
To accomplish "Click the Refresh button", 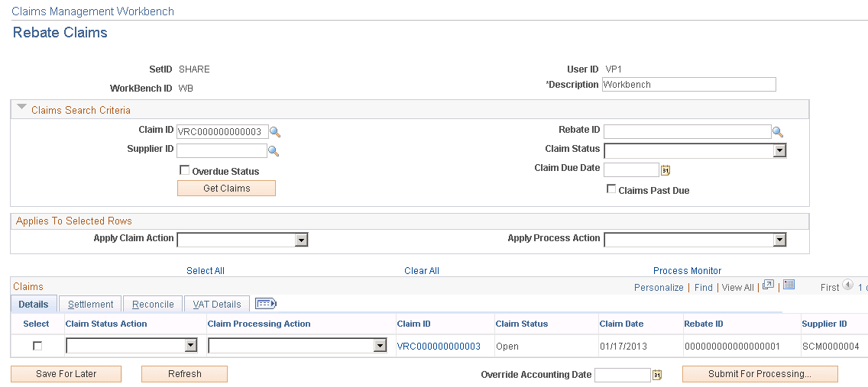I will (184, 374).
